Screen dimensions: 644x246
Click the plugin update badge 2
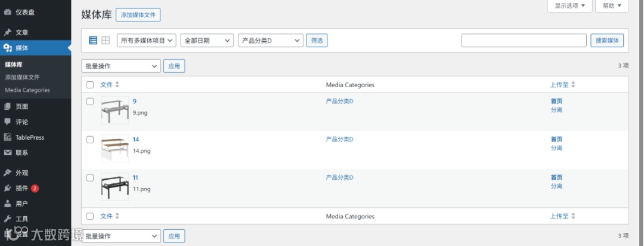[x=35, y=189]
